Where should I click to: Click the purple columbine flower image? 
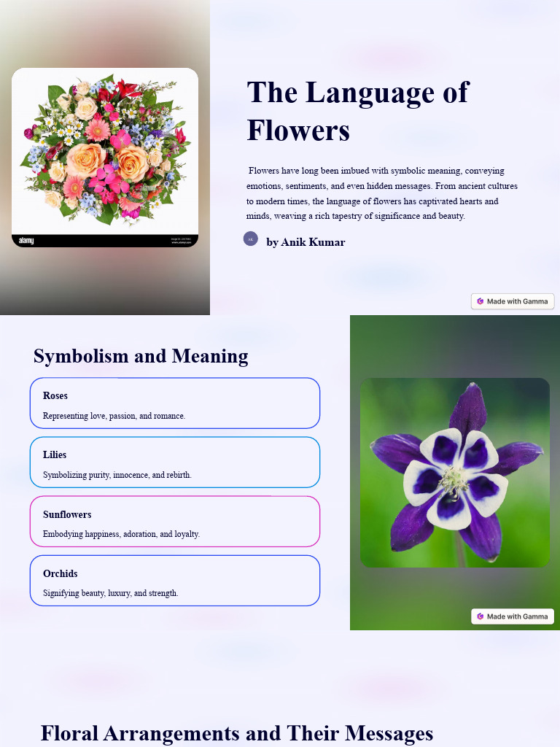coord(455,473)
